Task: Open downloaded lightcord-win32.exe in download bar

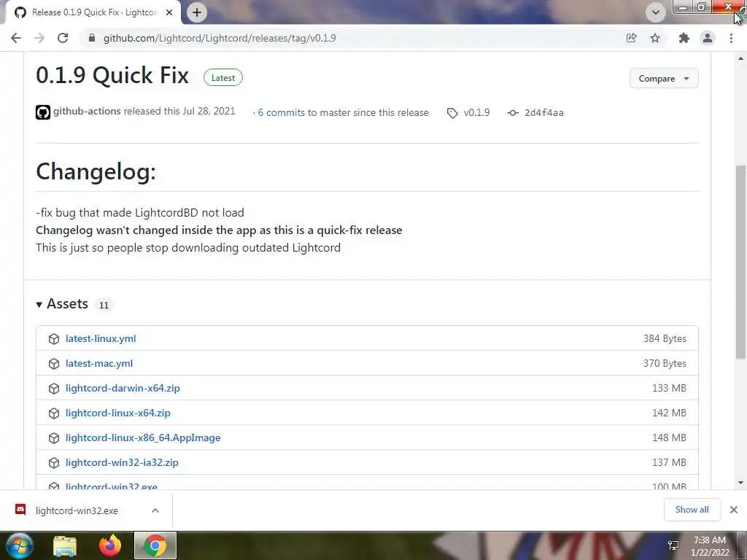Action: [77, 510]
